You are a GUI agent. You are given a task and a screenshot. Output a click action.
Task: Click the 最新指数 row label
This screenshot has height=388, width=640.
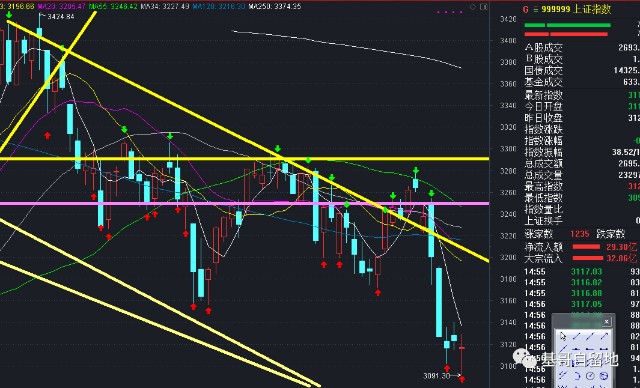544,95
